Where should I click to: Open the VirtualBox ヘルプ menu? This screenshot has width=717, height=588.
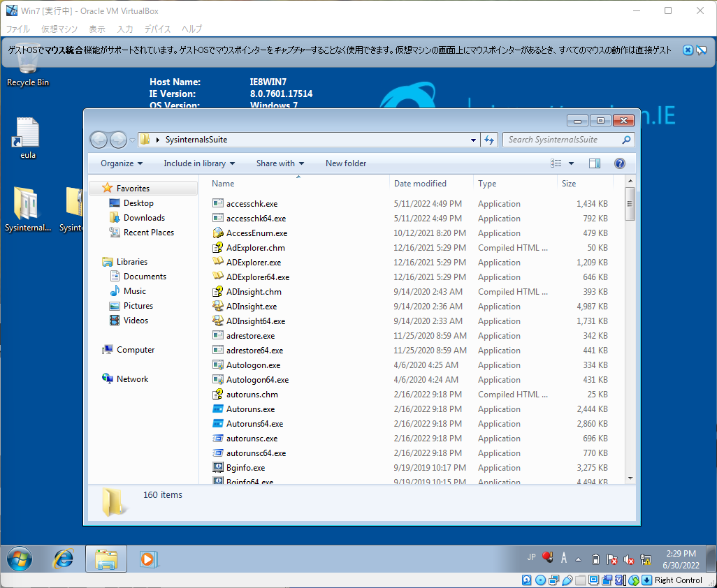point(191,29)
